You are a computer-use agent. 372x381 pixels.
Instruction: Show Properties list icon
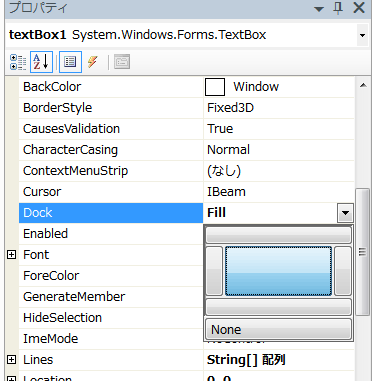(70, 62)
